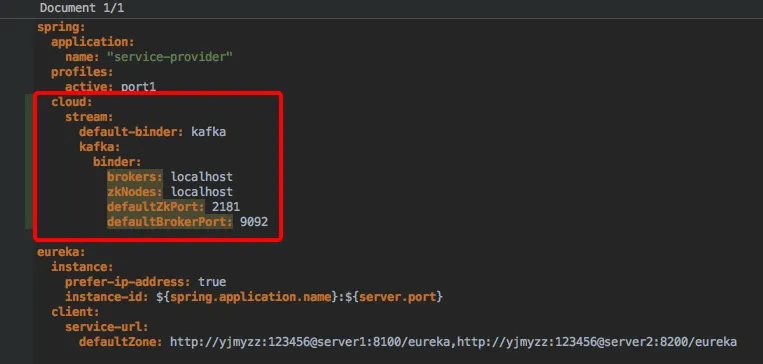
Task: Click the 'defaultBrokerPort:' key
Action: click(170, 222)
